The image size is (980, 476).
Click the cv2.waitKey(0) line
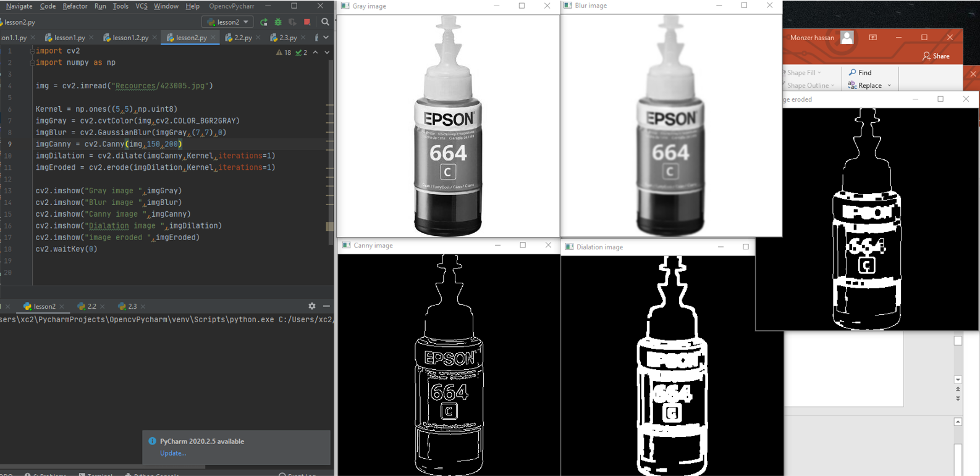pos(66,249)
